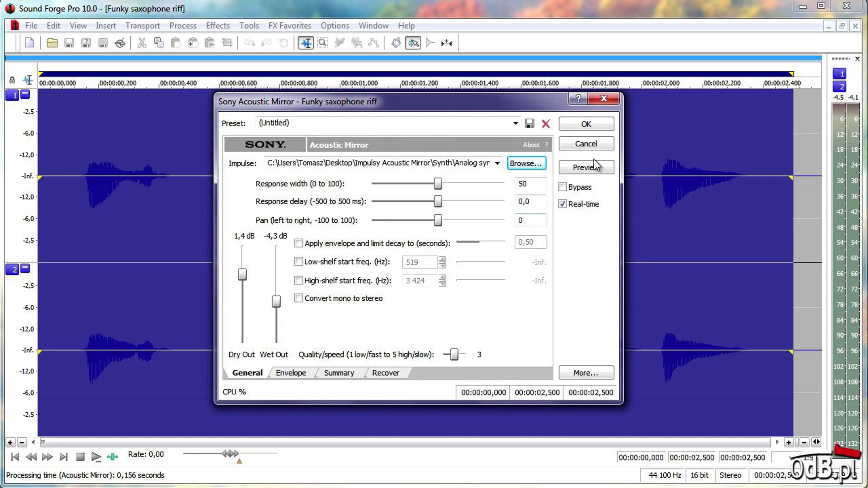Click the Play transport button
868x488 pixels.
coord(96,457)
